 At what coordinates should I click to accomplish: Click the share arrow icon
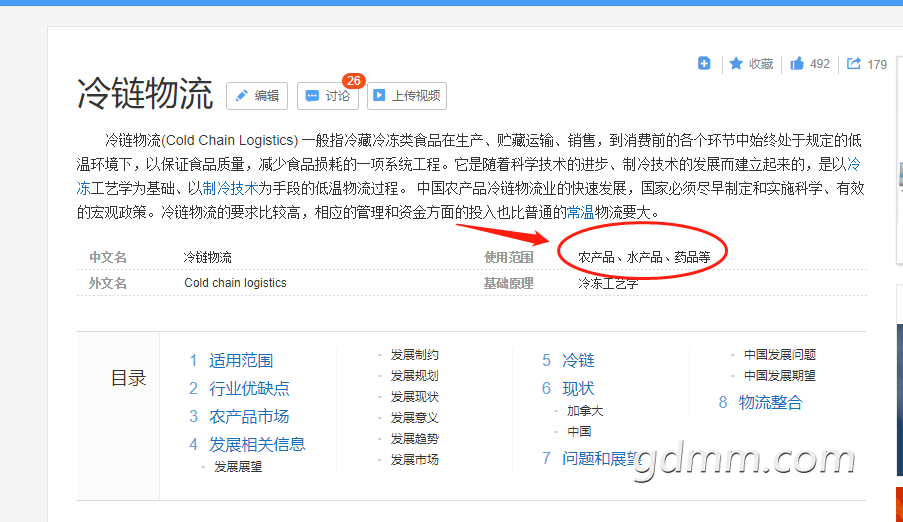point(854,63)
